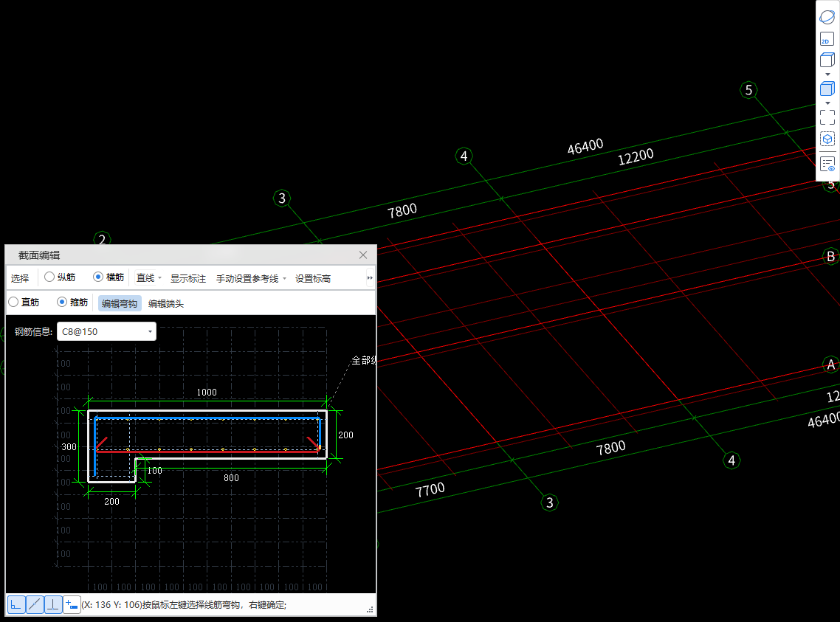Click 设置标高 in the toolbar
Screen dimensions: 840x622
pyautogui.click(x=313, y=278)
